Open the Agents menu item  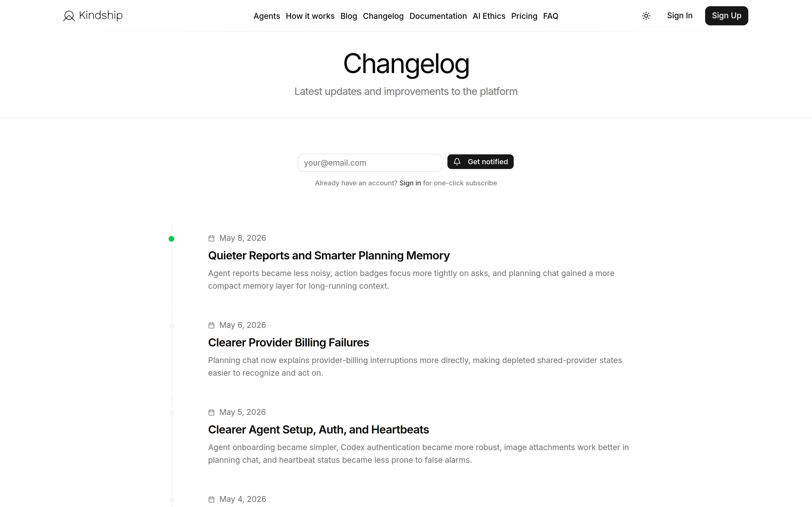(x=266, y=16)
